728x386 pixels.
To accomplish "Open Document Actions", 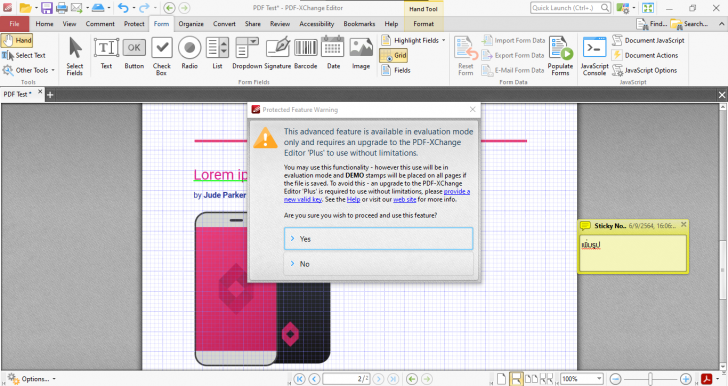I will coord(645,55).
